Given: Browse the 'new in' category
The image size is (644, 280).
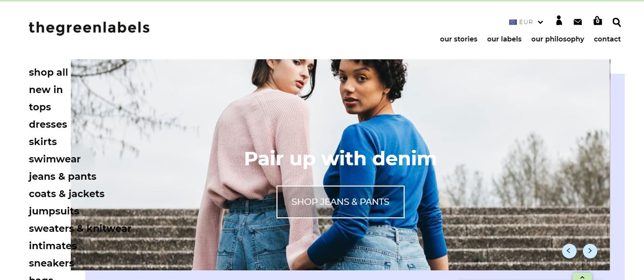Looking at the screenshot, I should tap(46, 90).
